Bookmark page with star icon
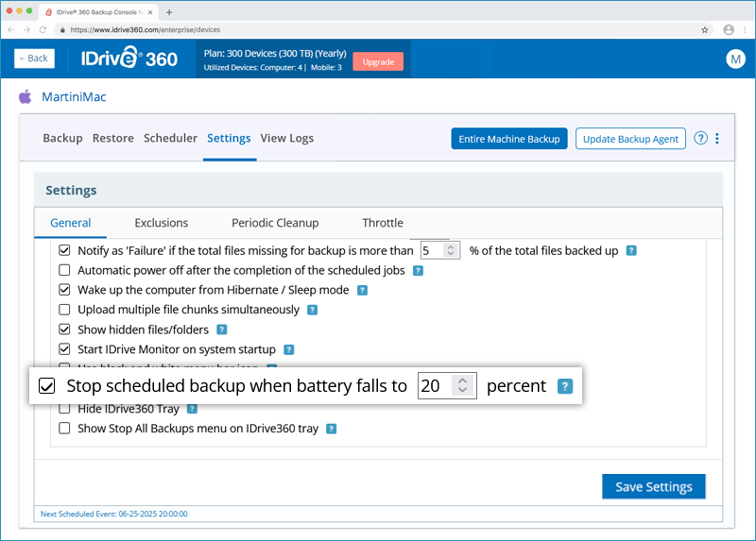 click(705, 30)
